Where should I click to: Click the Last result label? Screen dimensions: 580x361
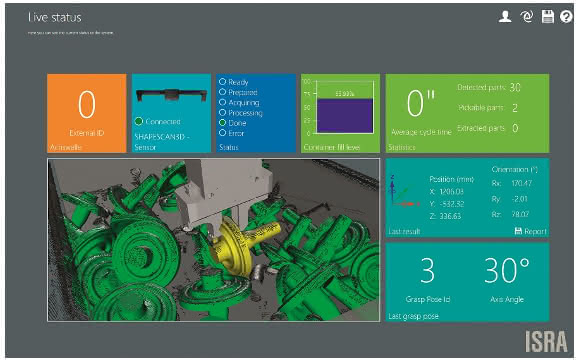pos(404,232)
